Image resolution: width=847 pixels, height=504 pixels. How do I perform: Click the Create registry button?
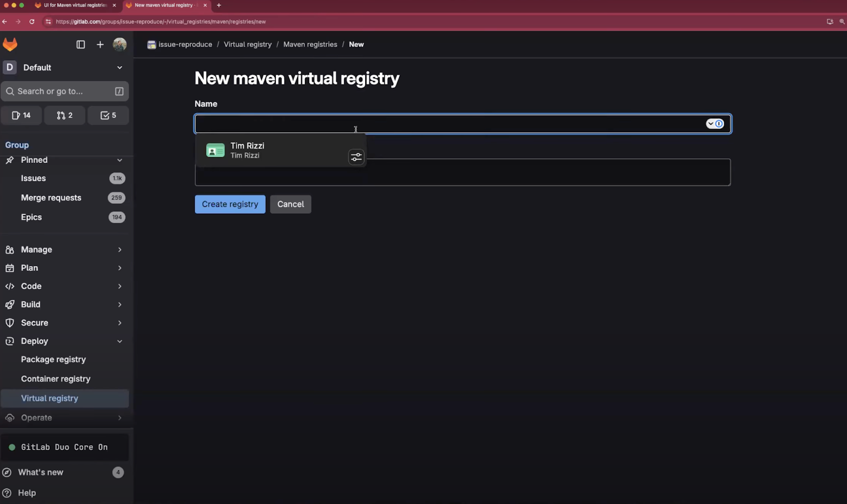pos(230,204)
